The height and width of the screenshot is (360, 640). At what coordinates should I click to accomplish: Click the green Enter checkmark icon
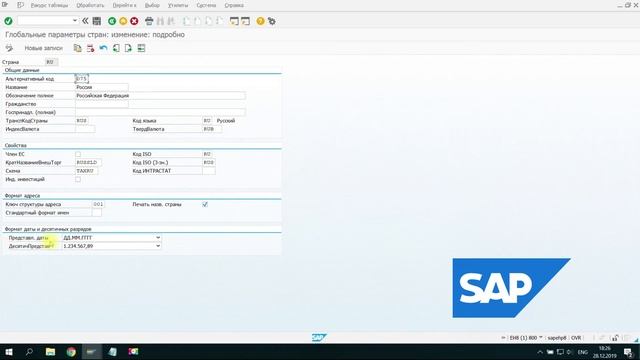point(8,21)
